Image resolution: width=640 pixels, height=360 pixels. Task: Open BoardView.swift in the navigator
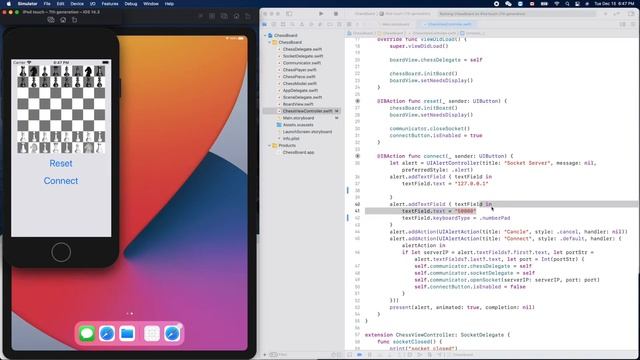click(298, 104)
